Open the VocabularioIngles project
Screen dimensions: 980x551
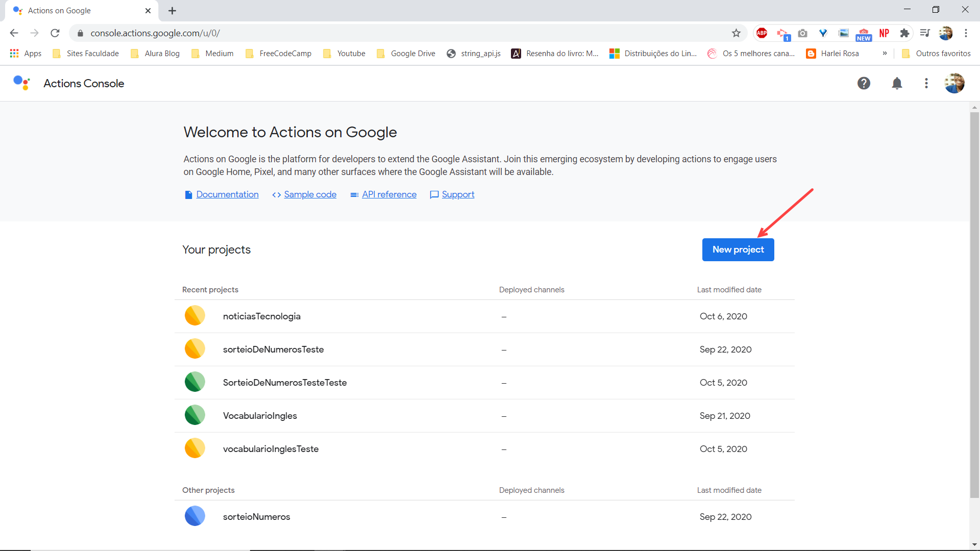coord(484,416)
